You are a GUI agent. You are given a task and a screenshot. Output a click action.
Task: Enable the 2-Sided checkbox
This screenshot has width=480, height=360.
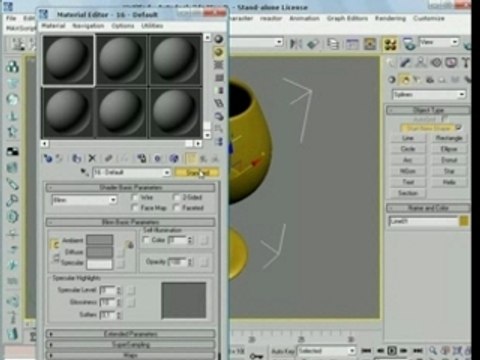click(176, 197)
